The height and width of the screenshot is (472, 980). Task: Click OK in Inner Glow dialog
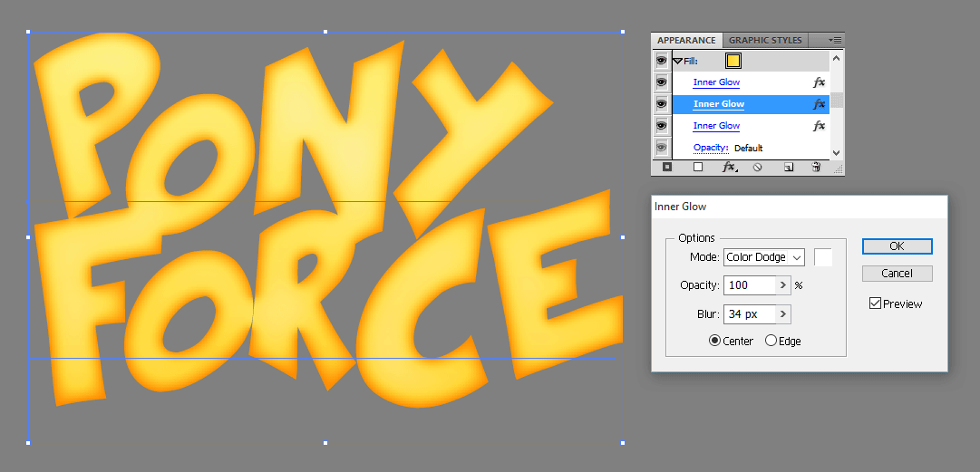click(897, 246)
